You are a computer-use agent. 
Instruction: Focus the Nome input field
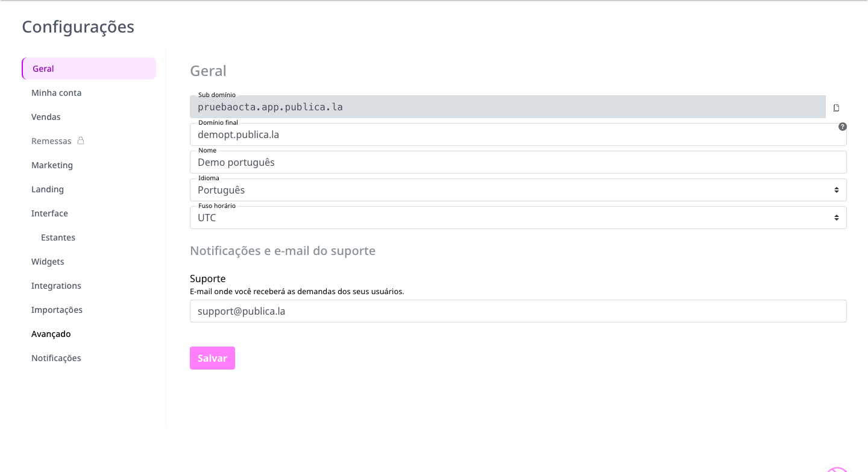518,162
